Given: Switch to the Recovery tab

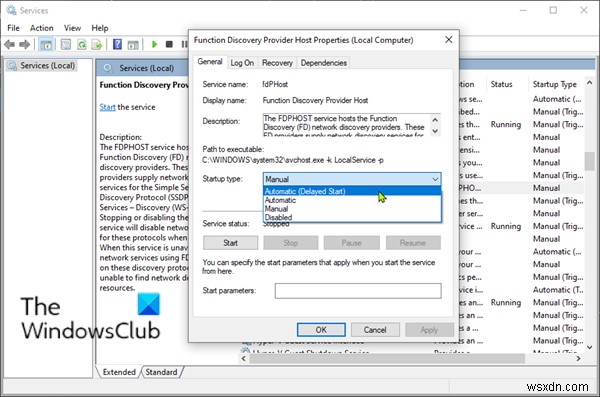Looking at the screenshot, I should point(277,63).
